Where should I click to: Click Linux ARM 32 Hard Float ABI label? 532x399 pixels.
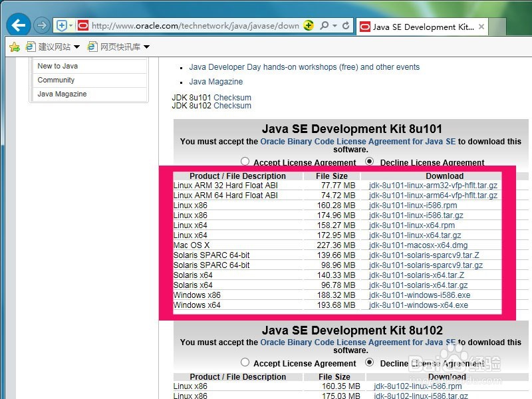click(225, 186)
